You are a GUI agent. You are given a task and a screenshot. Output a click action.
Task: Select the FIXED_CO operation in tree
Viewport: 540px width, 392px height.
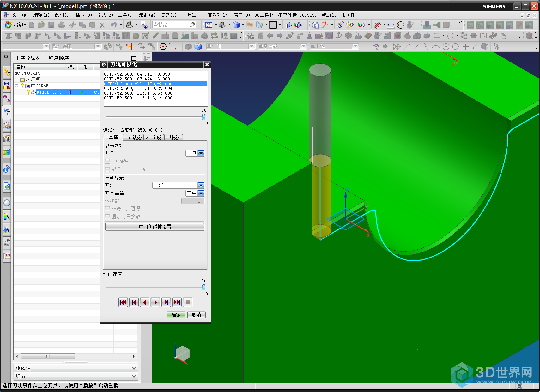click(50, 92)
